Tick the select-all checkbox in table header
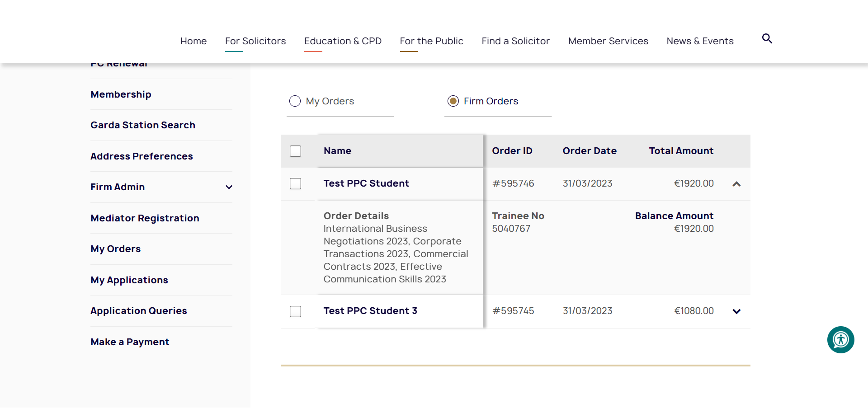This screenshot has height=408, width=868. pos(296,151)
